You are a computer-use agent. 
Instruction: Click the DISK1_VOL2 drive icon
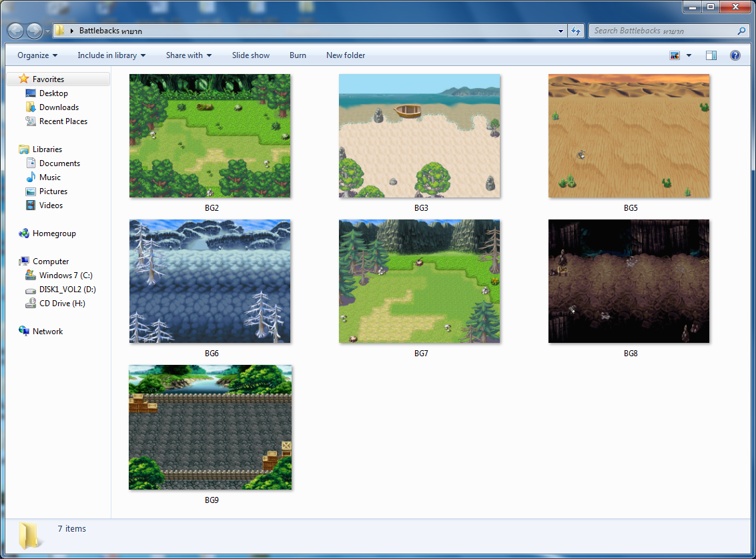pyautogui.click(x=31, y=290)
